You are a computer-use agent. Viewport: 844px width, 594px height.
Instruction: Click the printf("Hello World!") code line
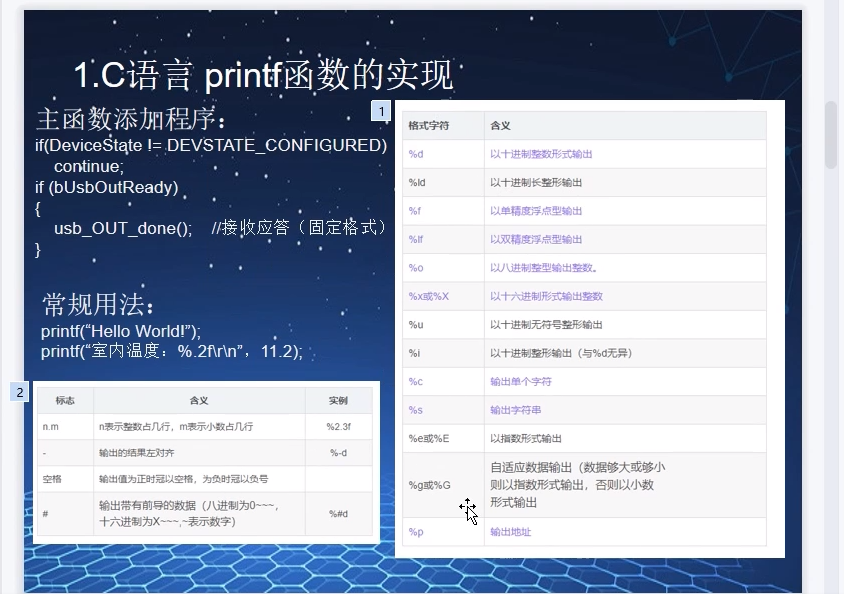pos(121,331)
